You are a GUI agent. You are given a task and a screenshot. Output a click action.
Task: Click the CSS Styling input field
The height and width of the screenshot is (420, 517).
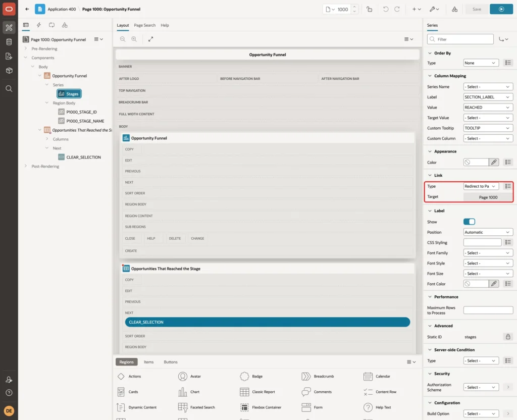point(482,242)
